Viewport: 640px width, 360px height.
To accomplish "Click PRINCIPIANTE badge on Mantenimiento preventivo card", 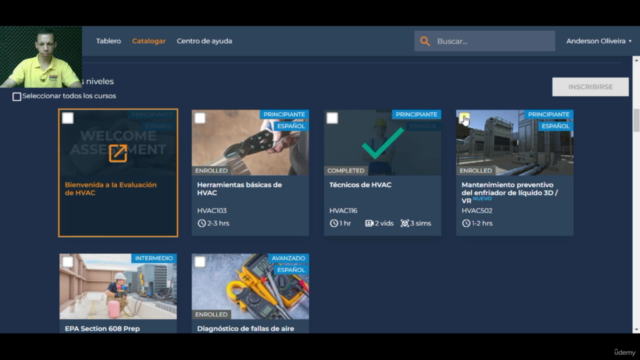I will pos(549,115).
